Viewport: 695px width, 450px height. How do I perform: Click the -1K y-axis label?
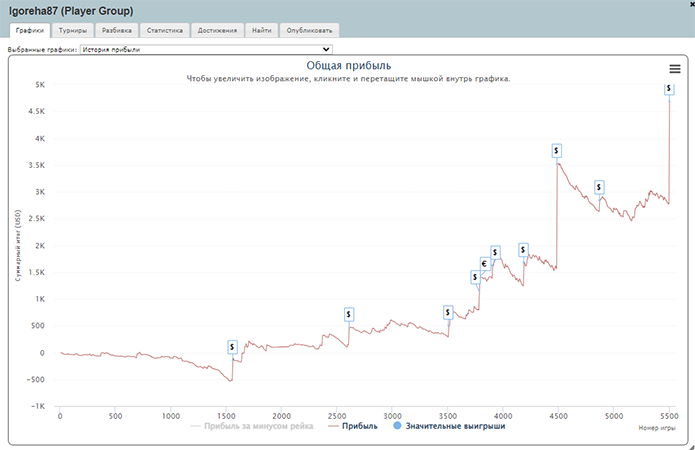pyautogui.click(x=36, y=406)
